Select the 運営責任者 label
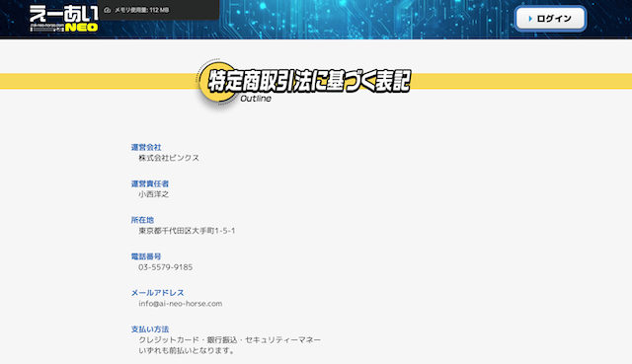Viewport: 632px width, 364px height. click(x=149, y=184)
